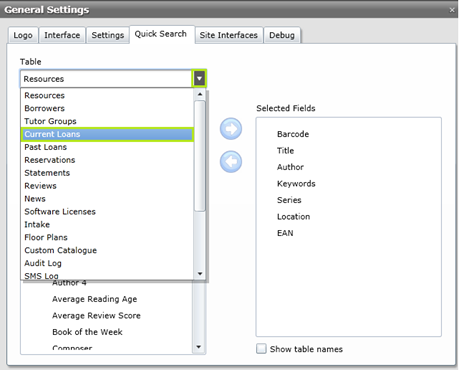
Task: Select Average Review Score field
Action: (x=96, y=315)
